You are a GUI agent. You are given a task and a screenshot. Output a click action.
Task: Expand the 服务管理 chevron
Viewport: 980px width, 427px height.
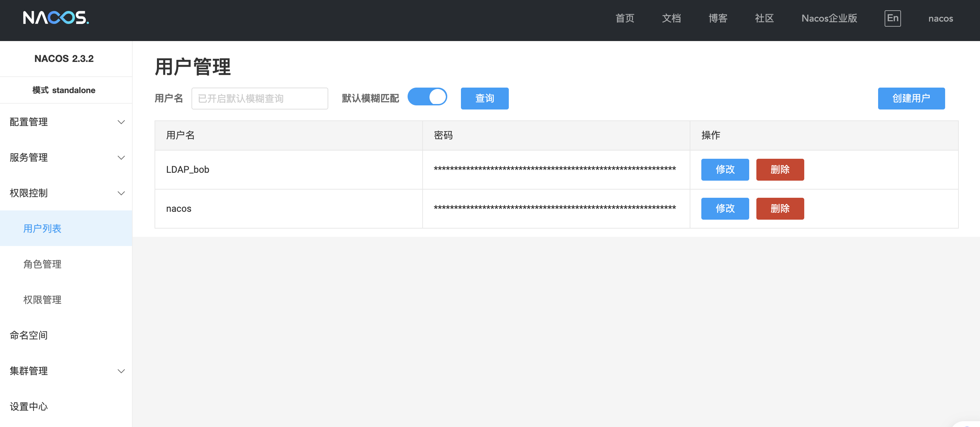click(x=121, y=157)
